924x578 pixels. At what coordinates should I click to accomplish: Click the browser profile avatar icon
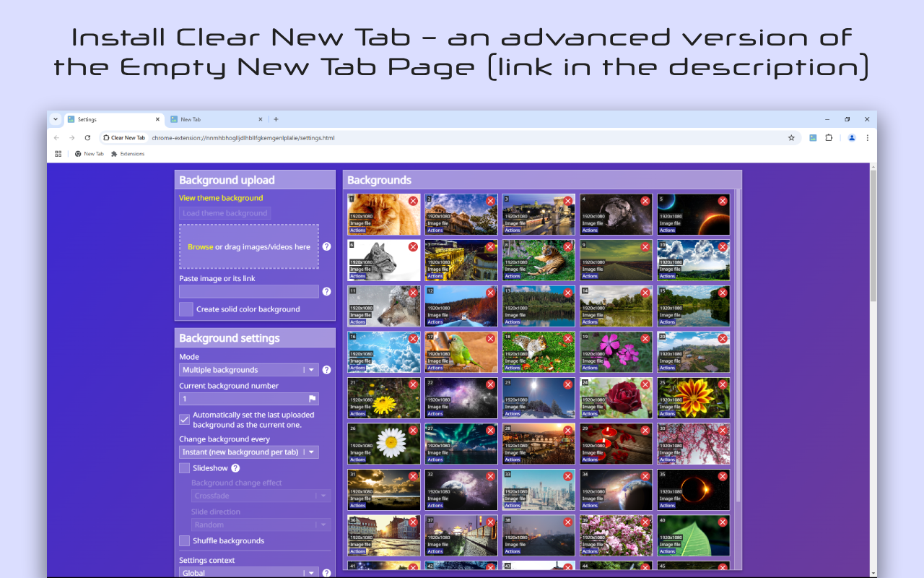tap(851, 137)
